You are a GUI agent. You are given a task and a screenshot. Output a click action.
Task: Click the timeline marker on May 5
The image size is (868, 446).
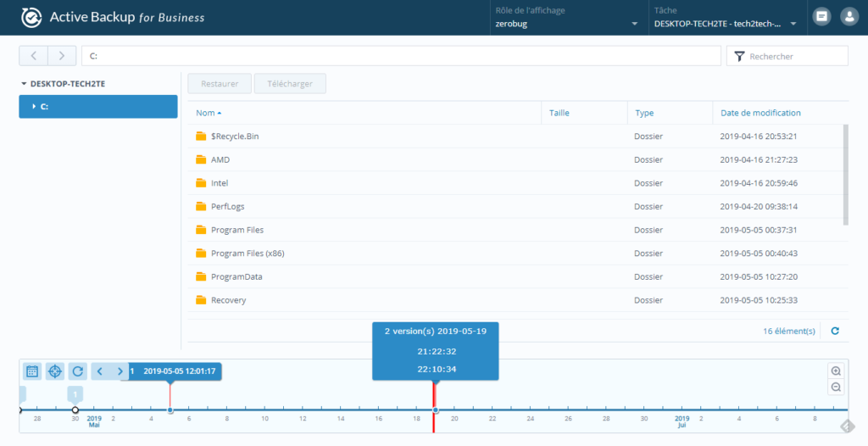(170, 410)
